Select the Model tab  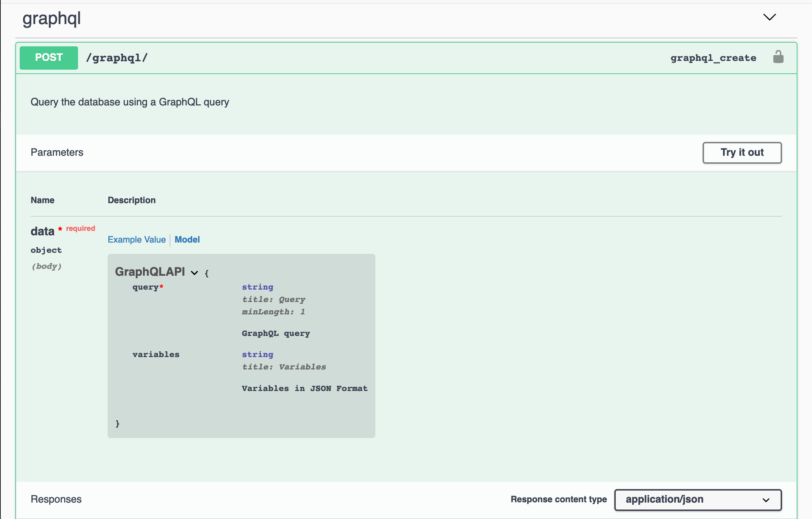(x=187, y=240)
